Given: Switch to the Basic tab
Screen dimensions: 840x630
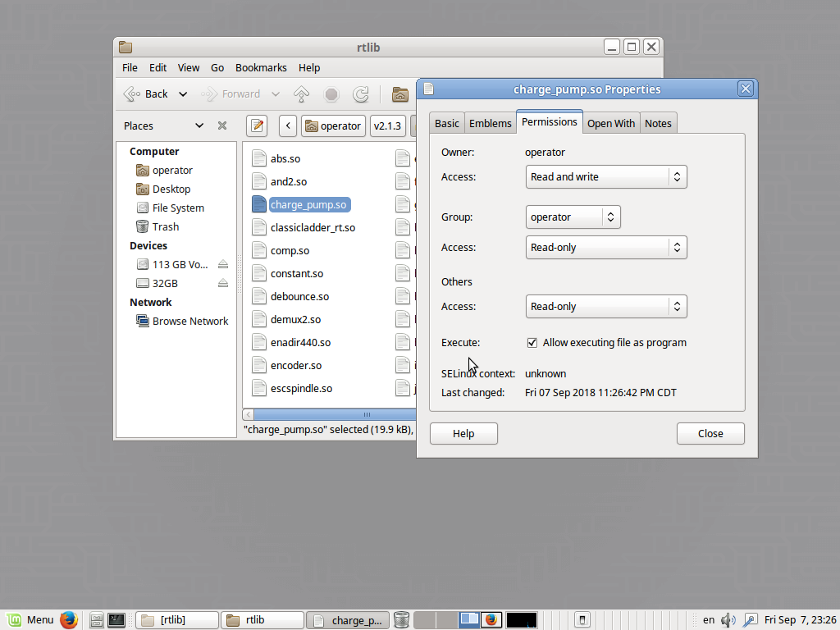Looking at the screenshot, I should (447, 123).
